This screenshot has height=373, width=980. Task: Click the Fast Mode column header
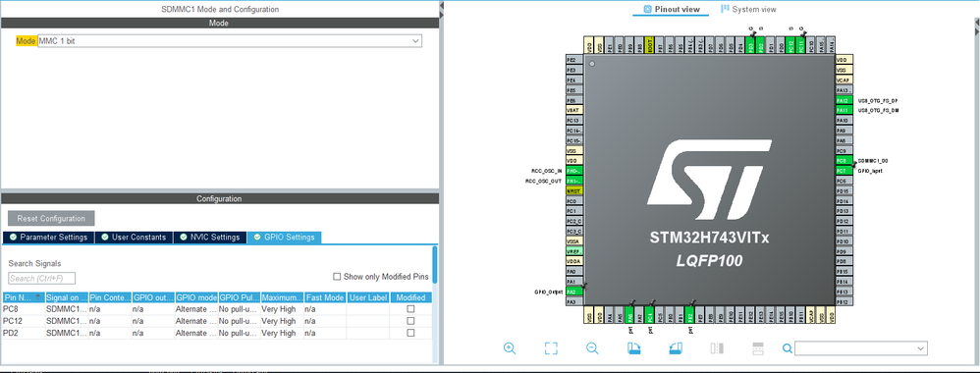(x=325, y=297)
